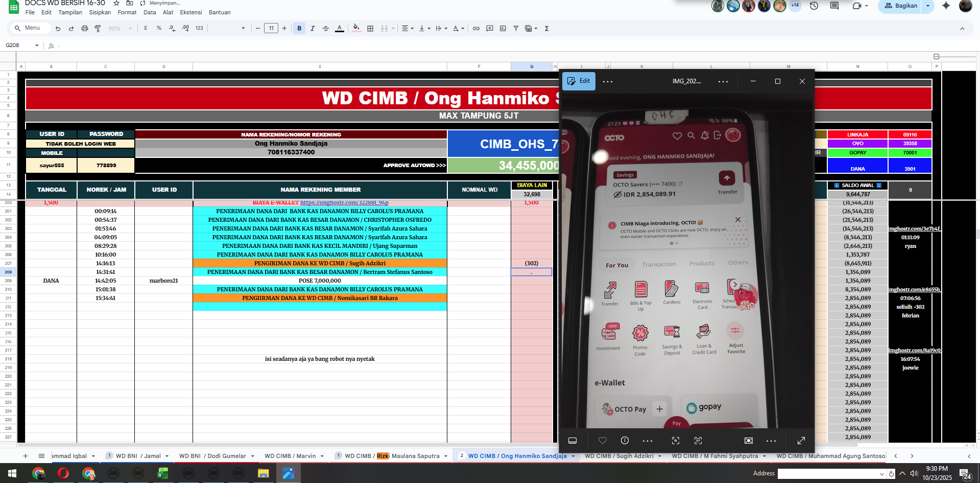Open Windows Start menu
The image size is (980, 483).
(x=12, y=473)
